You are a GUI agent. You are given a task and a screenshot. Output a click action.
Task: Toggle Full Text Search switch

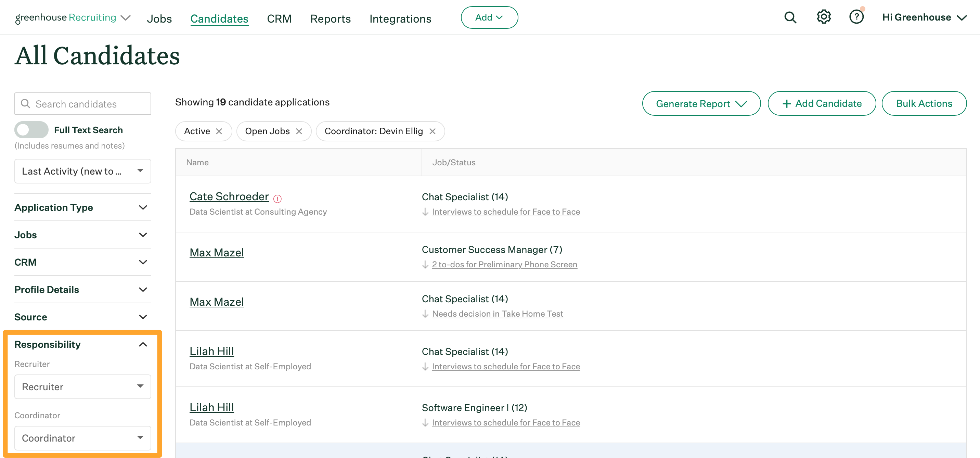pyautogui.click(x=31, y=130)
